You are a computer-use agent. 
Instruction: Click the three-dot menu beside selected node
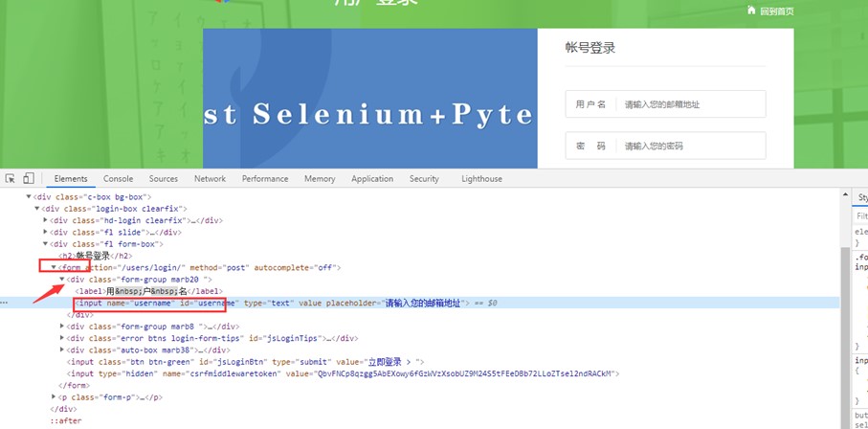click(5, 303)
